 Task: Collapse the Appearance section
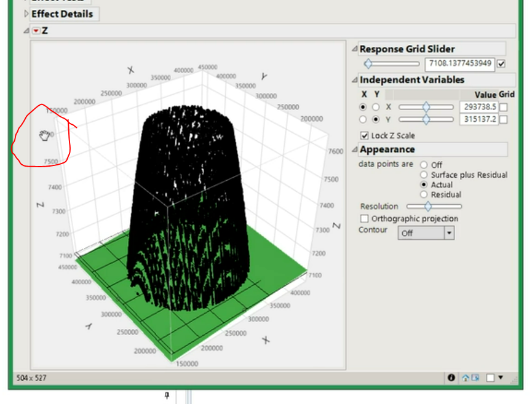[354, 149]
